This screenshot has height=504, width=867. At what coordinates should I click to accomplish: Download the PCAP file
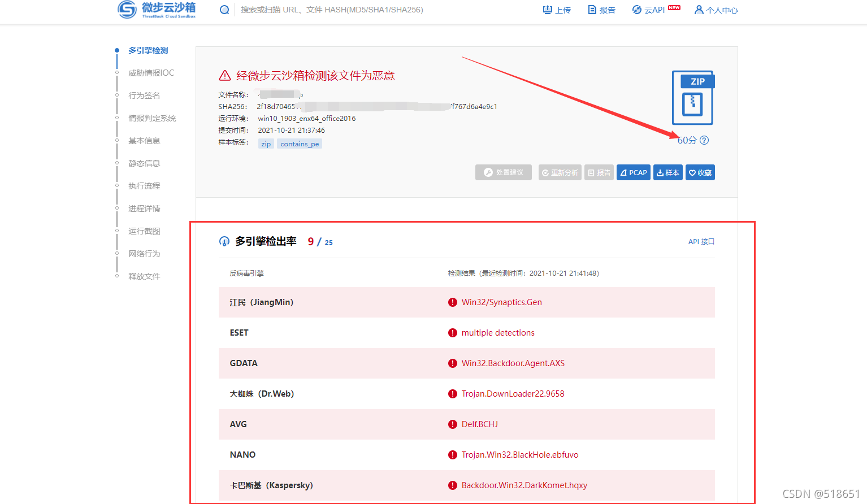[x=634, y=172]
